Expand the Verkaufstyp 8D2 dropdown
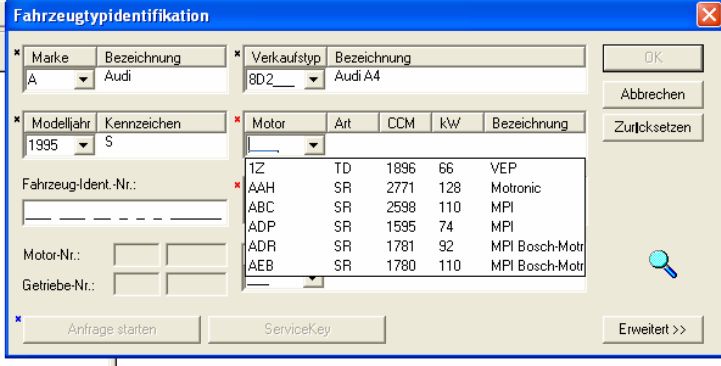Viewport: 721px width, 366px height. pyautogui.click(x=314, y=80)
